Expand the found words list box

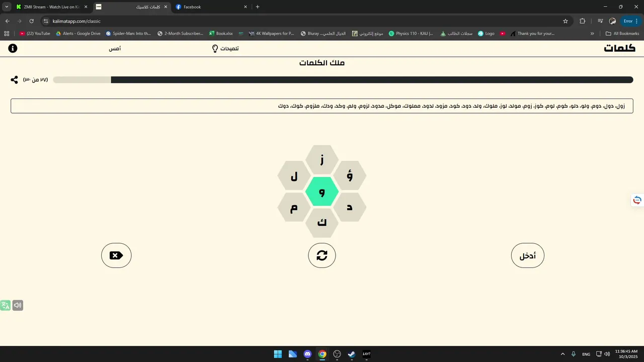pyautogui.click(x=322, y=106)
